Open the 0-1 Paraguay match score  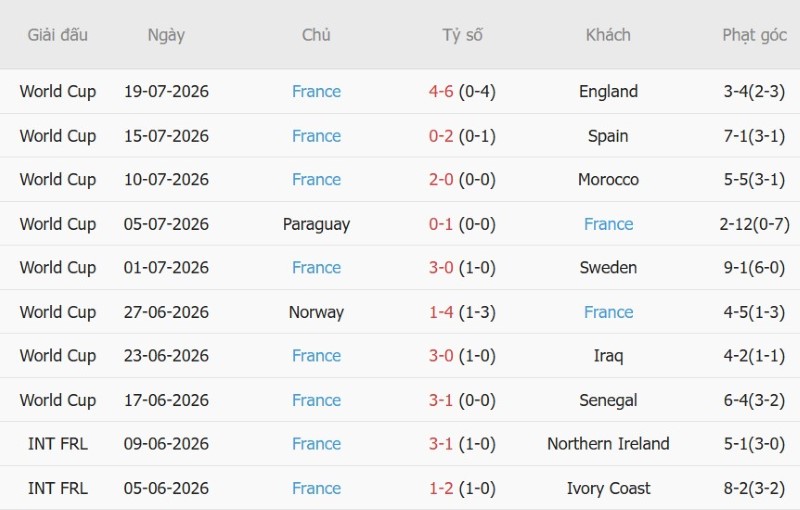(x=441, y=224)
